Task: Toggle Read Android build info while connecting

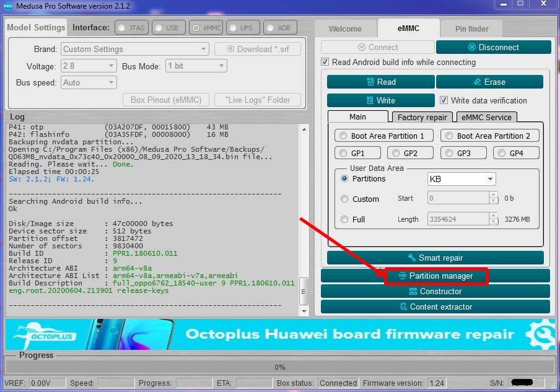Action: pyautogui.click(x=325, y=62)
